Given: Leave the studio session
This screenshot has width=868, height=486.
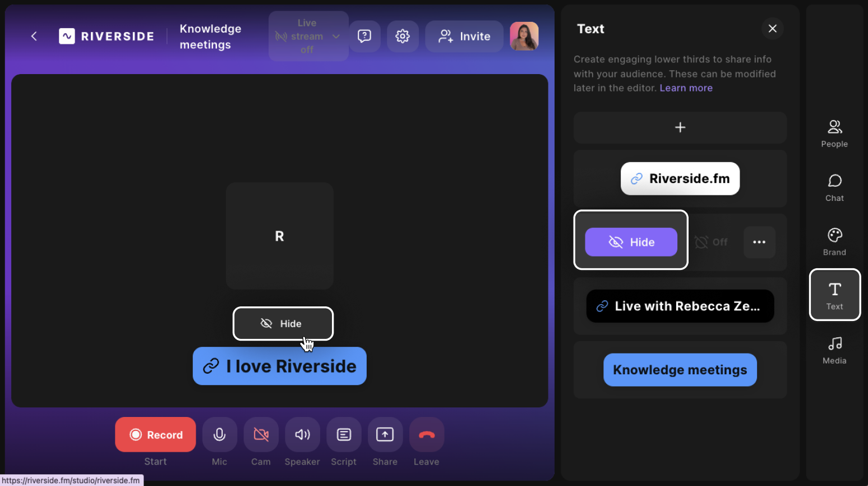Looking at the screenshot, I should pyautogui.click(x=427, y=434).
